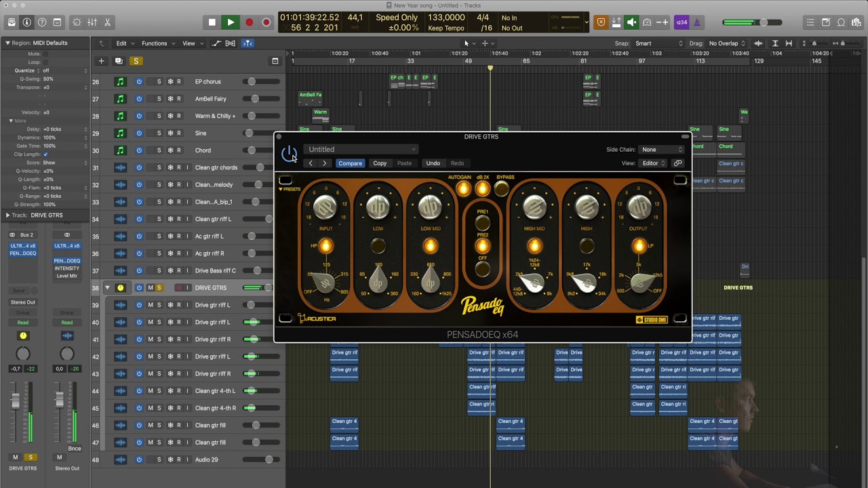Open LCD display options chevron
Viewport: 868px width, 488px height.
587,22
